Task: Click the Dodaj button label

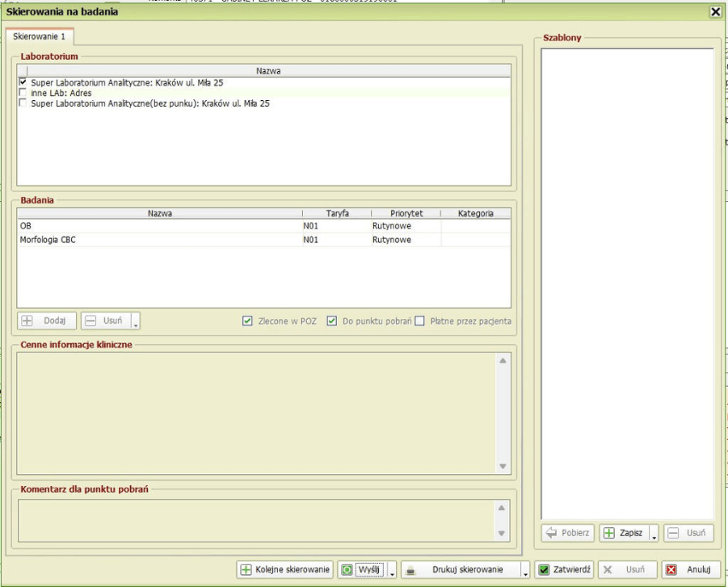Action: [54, 321]
